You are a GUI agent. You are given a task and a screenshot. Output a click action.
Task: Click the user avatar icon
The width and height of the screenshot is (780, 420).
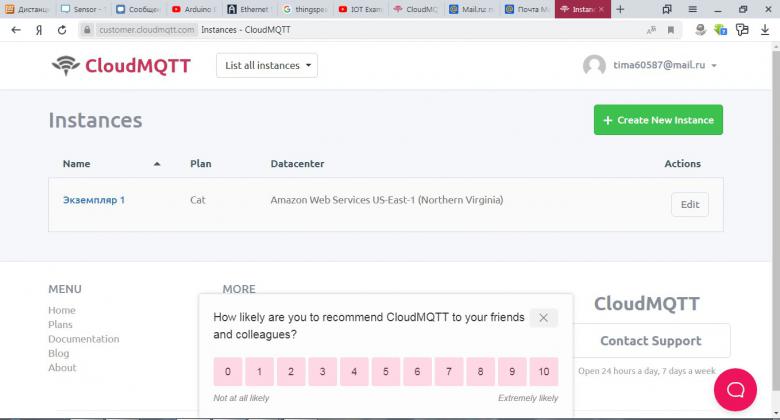click(594, 65)
